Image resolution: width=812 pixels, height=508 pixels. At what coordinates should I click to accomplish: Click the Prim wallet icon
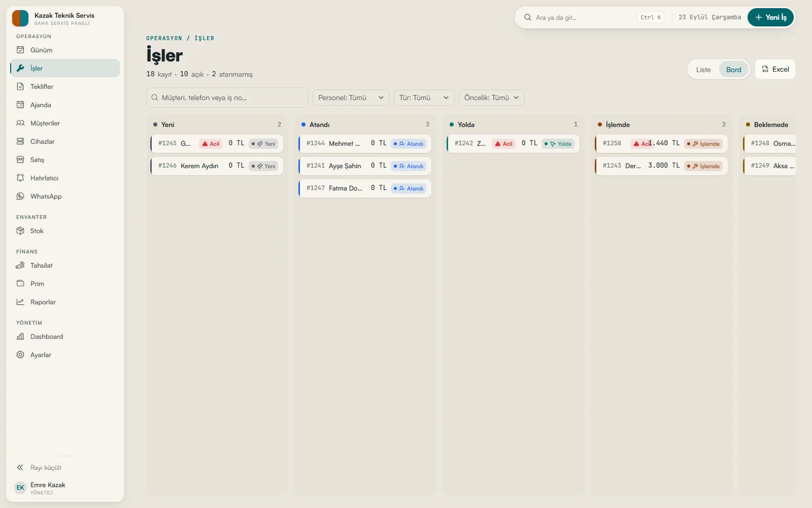point(20,283)
